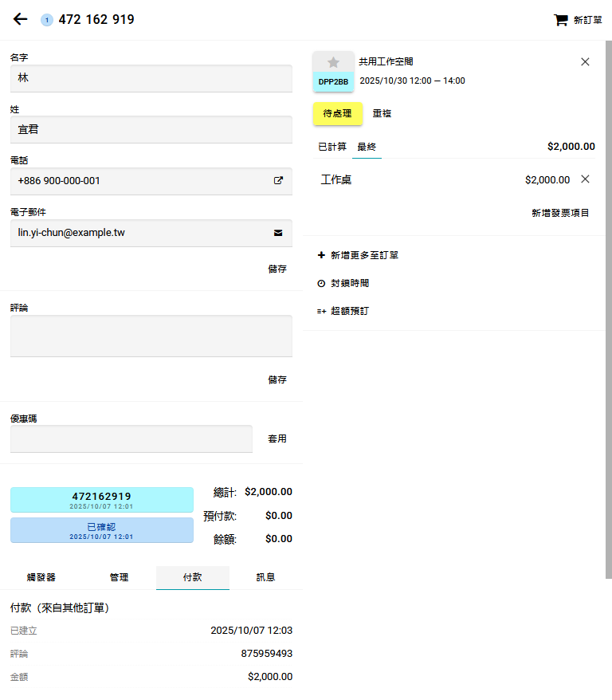Screen dimensions: 612x700
Task: Click the 超額預訂 list-plus icon
Action: [x=321, y=311]
